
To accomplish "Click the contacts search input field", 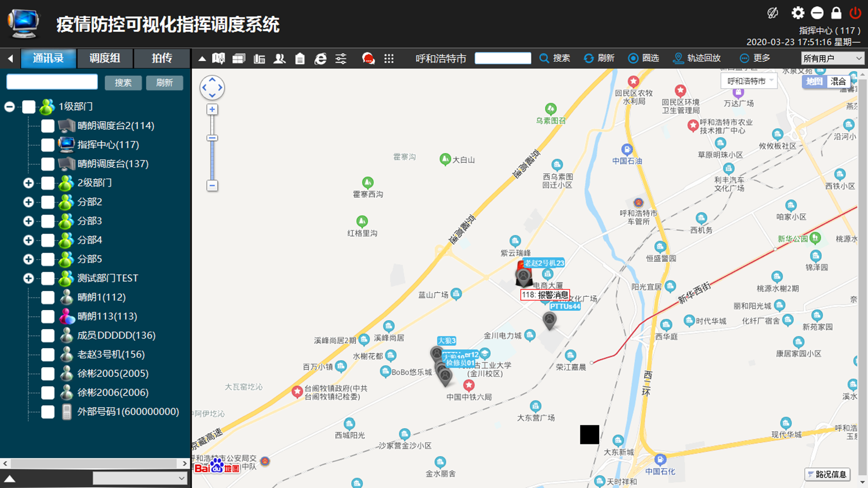I will [52, 82].
